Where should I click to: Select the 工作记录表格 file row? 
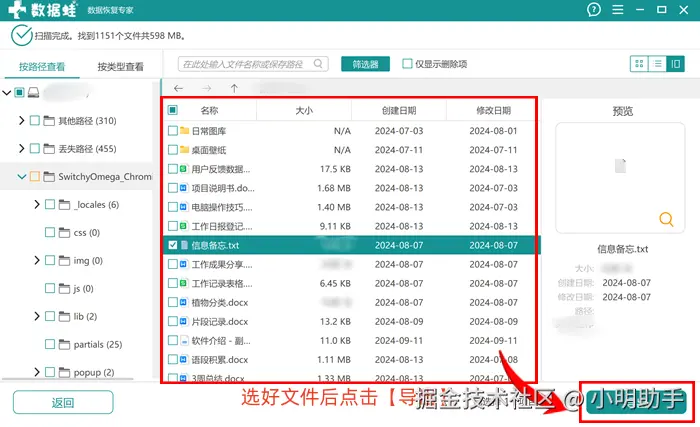350,284
